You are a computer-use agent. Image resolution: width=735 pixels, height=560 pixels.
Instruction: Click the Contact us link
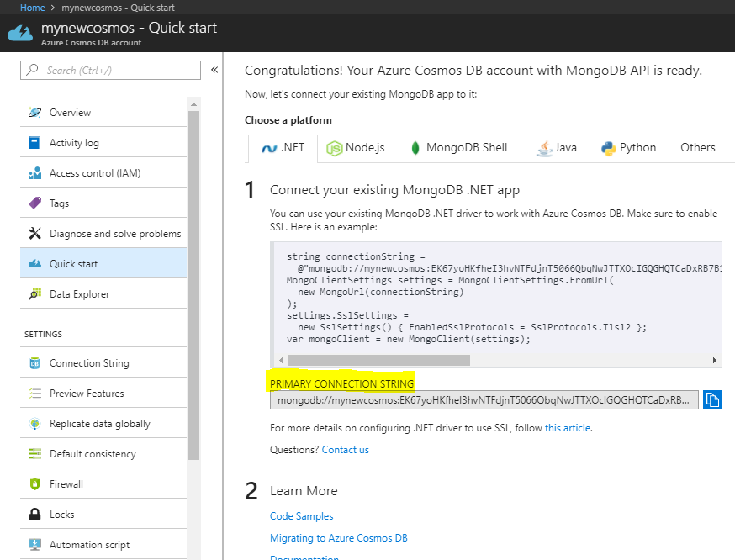pos(346,450)
